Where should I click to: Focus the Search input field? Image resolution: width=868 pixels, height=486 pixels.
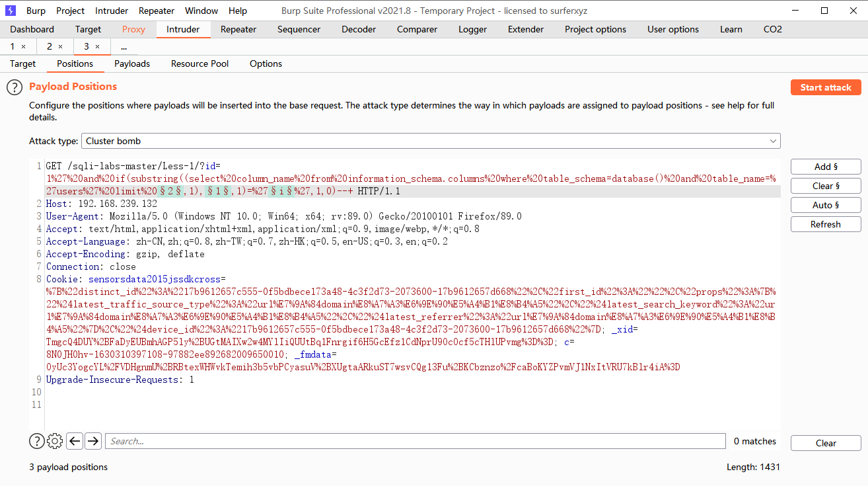click(415, 441)
